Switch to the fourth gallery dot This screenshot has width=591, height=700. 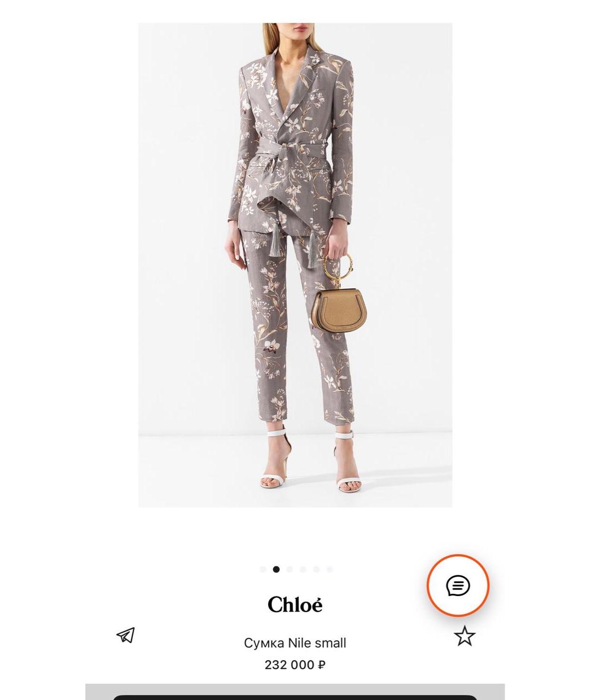coord(303,569)
